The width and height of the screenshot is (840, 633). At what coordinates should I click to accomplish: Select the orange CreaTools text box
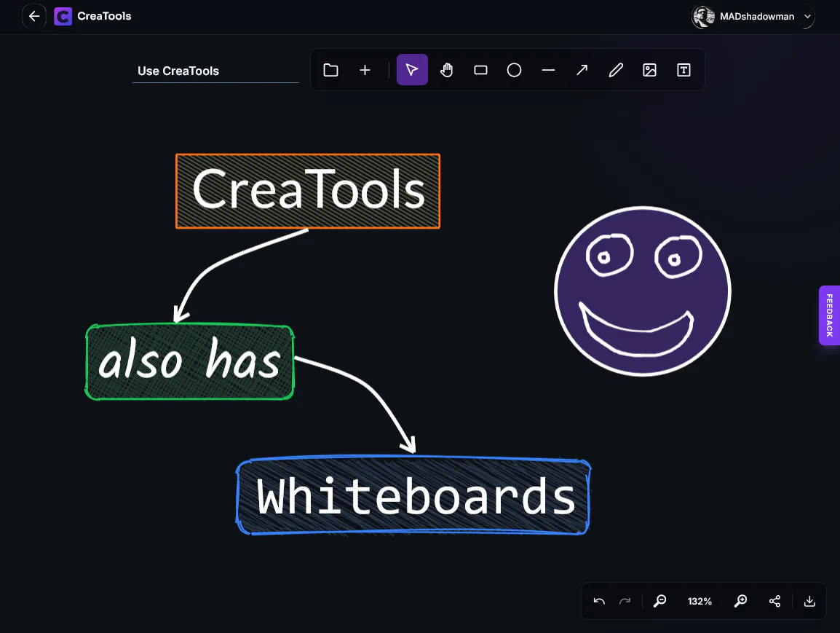pos(308,192)
